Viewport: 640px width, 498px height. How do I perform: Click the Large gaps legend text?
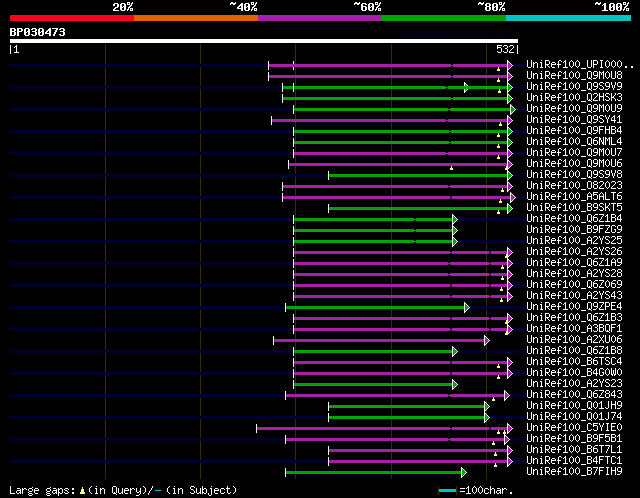pyautogui.click(x=123, y=490)
